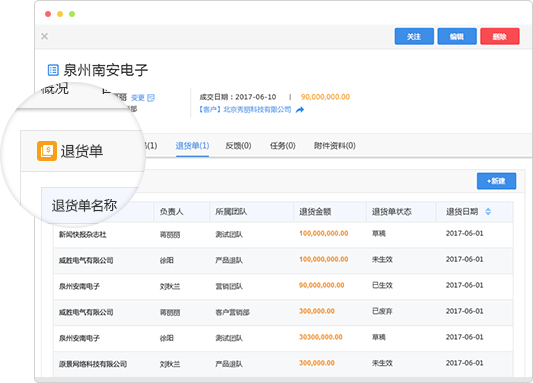
Task: Select the 新闻快报杂志社 row
Action: [283, 234]
